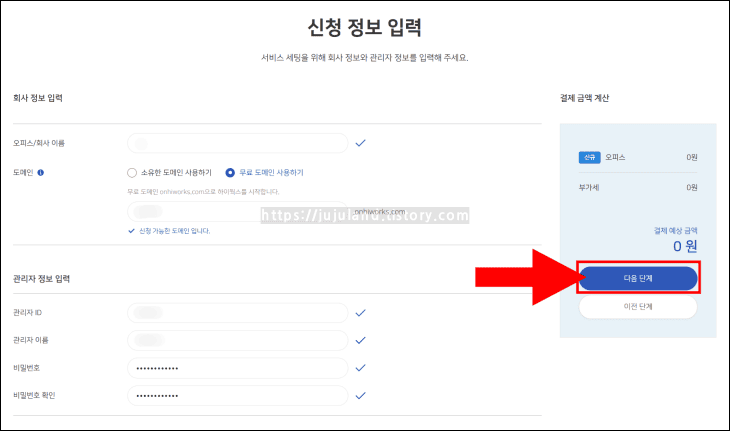Click the 결제 예상 금액 label
The image size is (730, 431).
(x=676, y=230)
